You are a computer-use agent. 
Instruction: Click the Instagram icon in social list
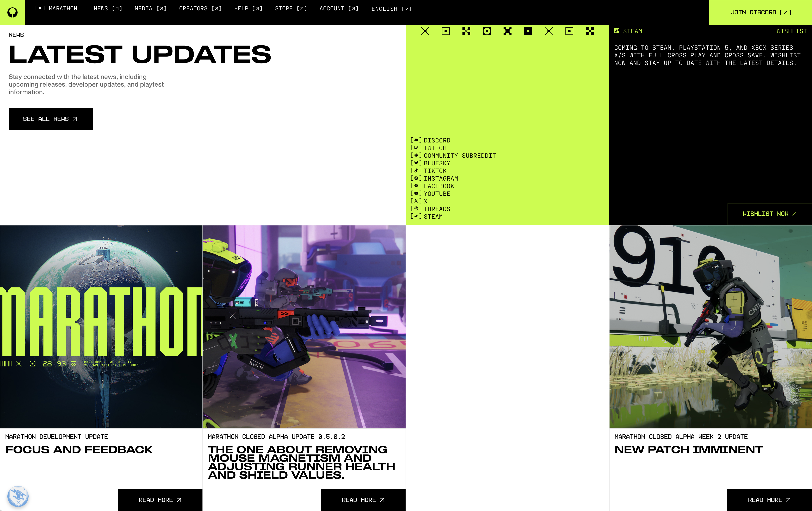tap(416, 178)
